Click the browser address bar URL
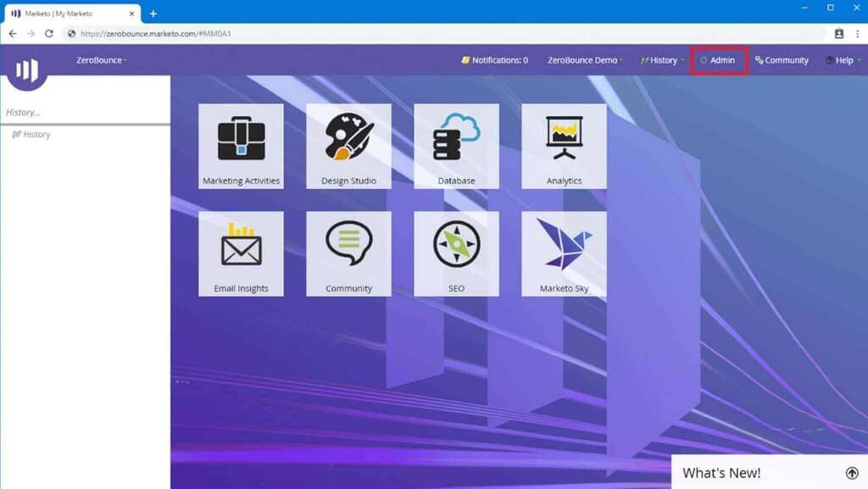Screen dimensions: 868x489 click(156, 34)
